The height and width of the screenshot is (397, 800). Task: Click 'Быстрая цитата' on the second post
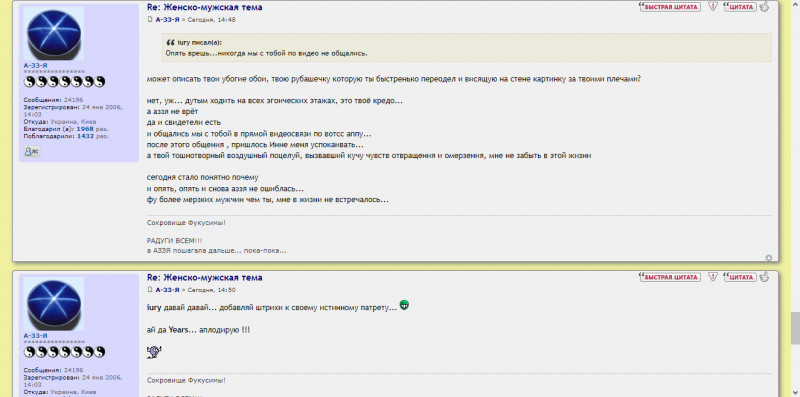[x=670, y=277]
